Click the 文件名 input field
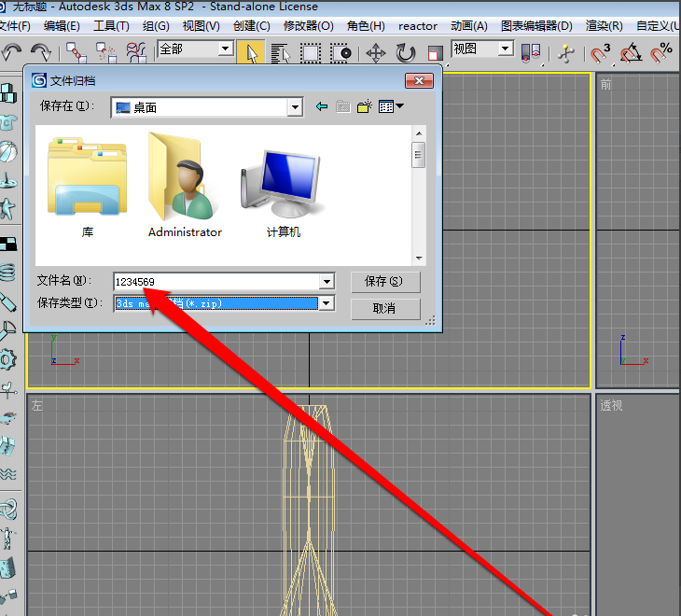Image resolution: width=681 pixels, height=616 pixels. [217, 282]
